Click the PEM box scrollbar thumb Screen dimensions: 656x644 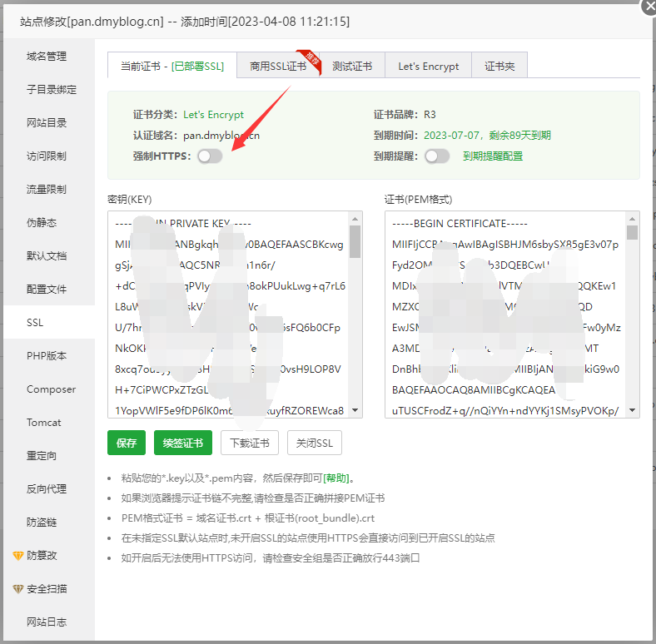pyautogui.click(x=632, y=232)
